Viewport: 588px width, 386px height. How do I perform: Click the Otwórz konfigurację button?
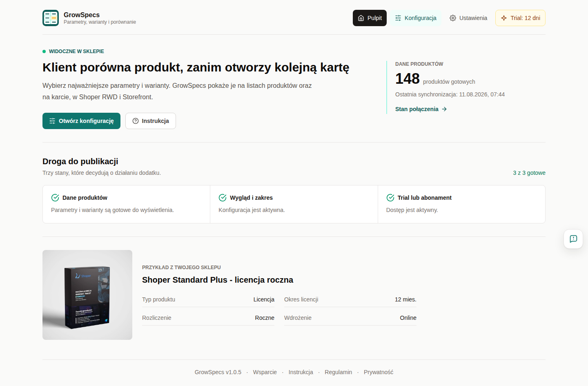point(81,121)
